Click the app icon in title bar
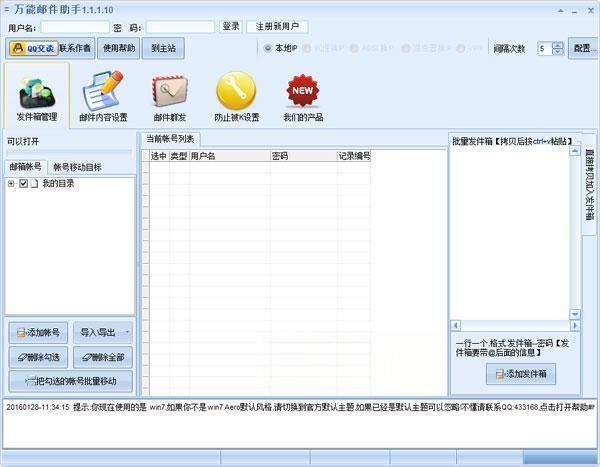Screen dimensions: 600x467 point(7,9)
